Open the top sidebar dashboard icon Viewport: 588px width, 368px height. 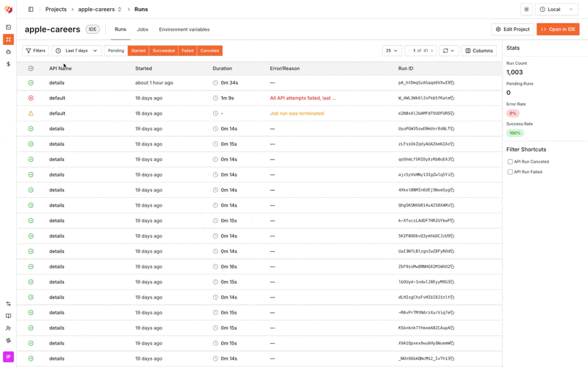pos(8,27)
